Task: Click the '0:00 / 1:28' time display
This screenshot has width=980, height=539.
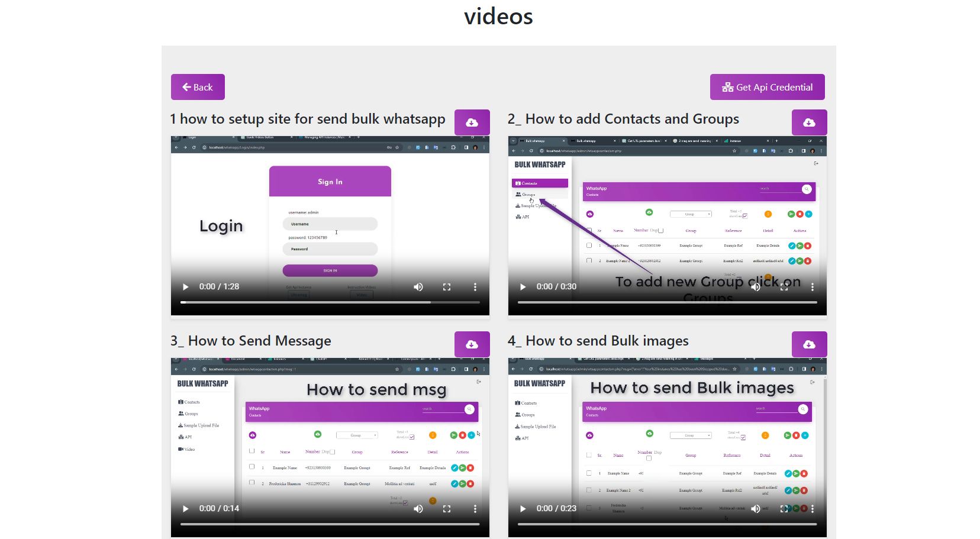Action: pyautogui.click(x=219, y=287)
